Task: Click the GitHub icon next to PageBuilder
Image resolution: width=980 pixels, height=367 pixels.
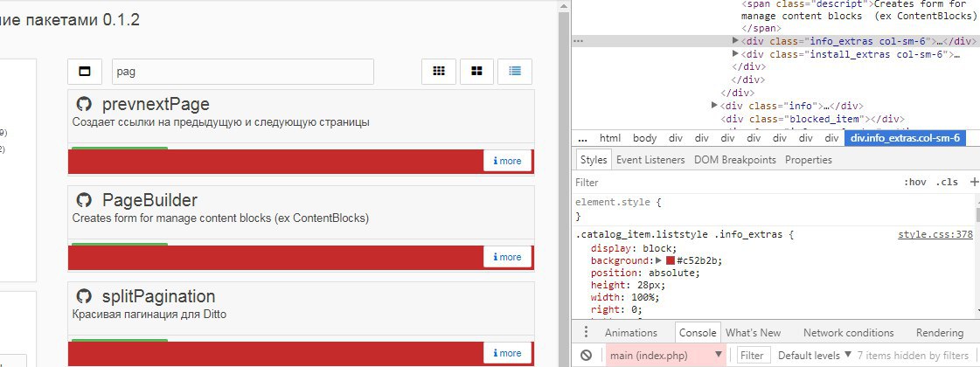Action: pos(84,200)
